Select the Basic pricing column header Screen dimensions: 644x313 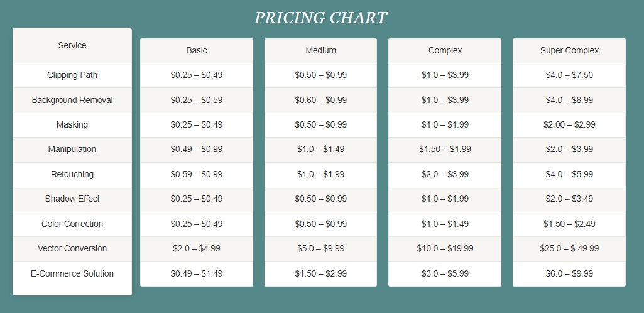tap(197, 50)
